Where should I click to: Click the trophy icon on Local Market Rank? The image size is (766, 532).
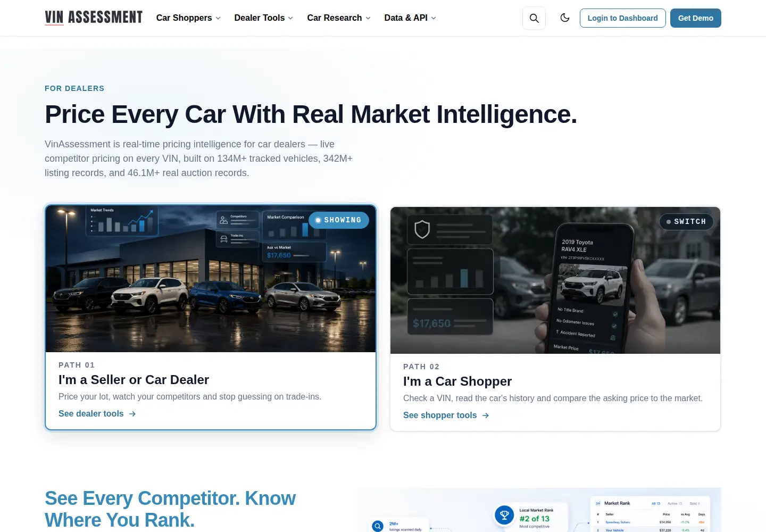click(504, 515)
